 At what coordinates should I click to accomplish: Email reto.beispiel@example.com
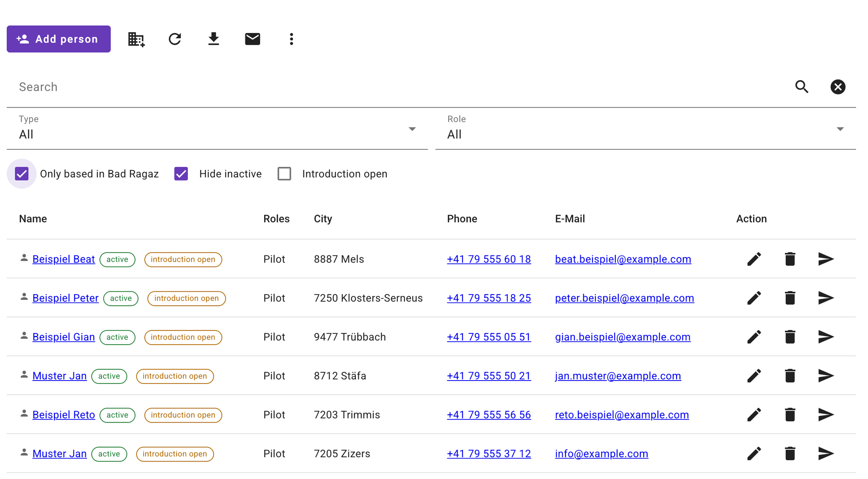point(622,415)
